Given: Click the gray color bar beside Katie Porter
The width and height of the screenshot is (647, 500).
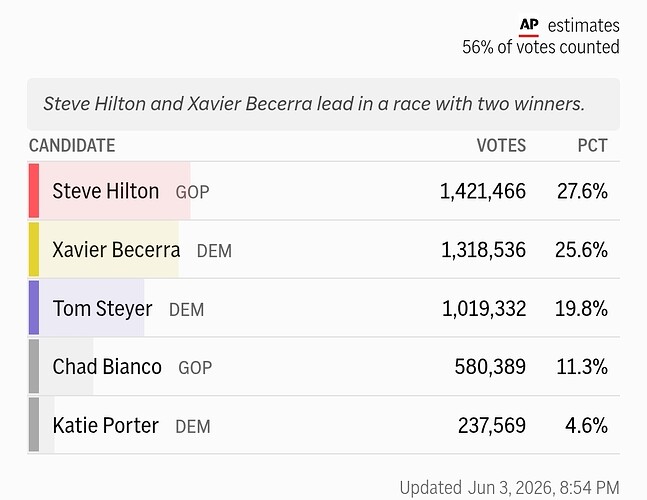Looking at the screenshot, I should point(34,425).
